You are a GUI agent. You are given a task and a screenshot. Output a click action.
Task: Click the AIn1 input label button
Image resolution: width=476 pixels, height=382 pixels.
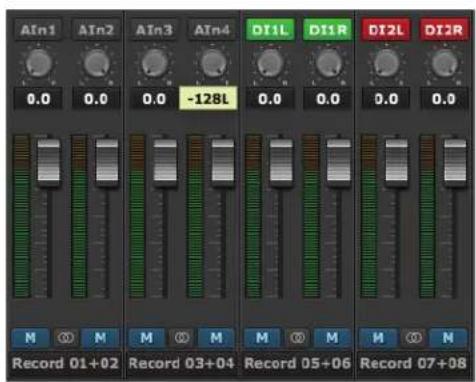38,30
